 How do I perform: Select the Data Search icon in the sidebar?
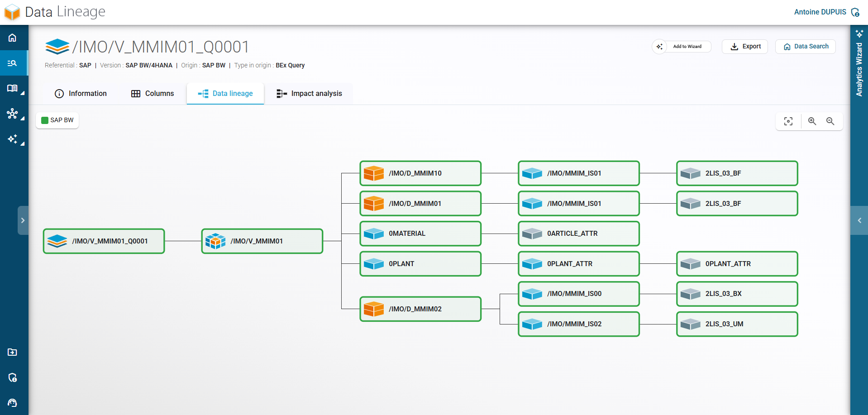(x=12, y=63)
